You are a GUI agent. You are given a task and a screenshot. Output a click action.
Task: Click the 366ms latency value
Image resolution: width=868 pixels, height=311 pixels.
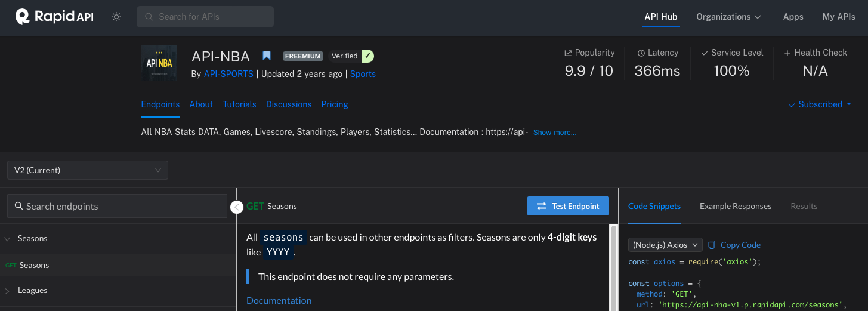click(x=657, y=71)
